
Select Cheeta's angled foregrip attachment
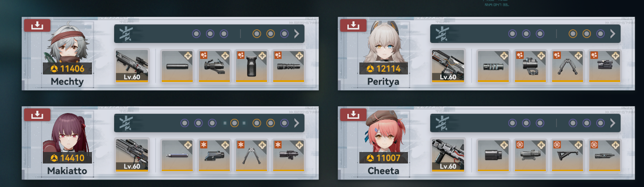click(x=568, y=155)
